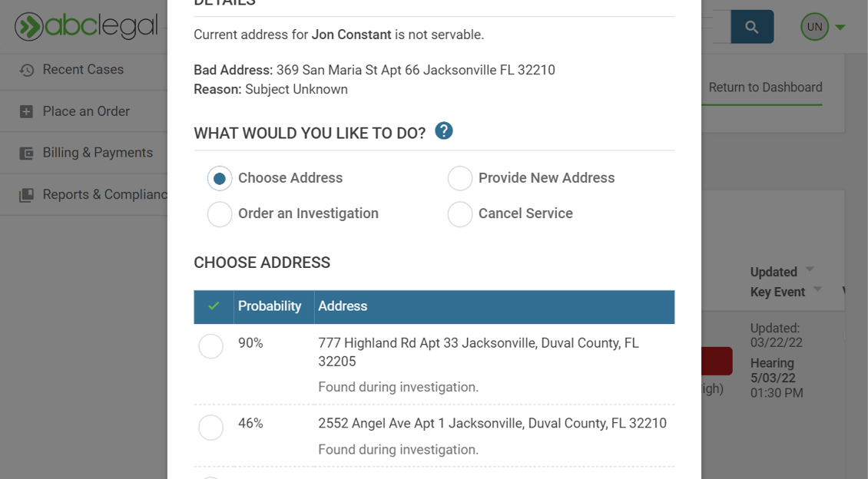Choose the Order an Investigation option
This screenshot has height=479, width=868.
[x=220, y=213]
